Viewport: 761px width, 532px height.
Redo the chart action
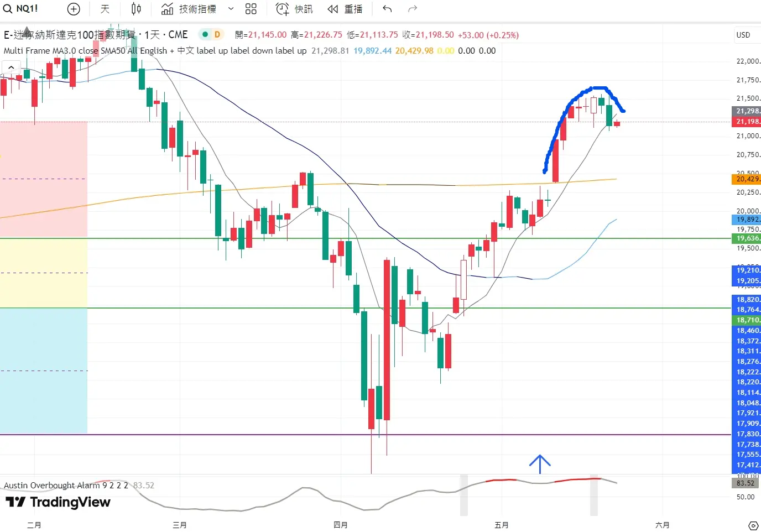point(412,9)
